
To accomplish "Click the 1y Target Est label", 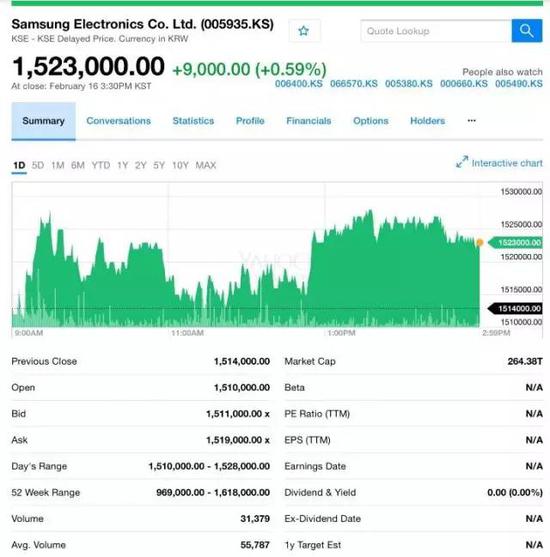I will pyautogui.click(x=312, y=545).
